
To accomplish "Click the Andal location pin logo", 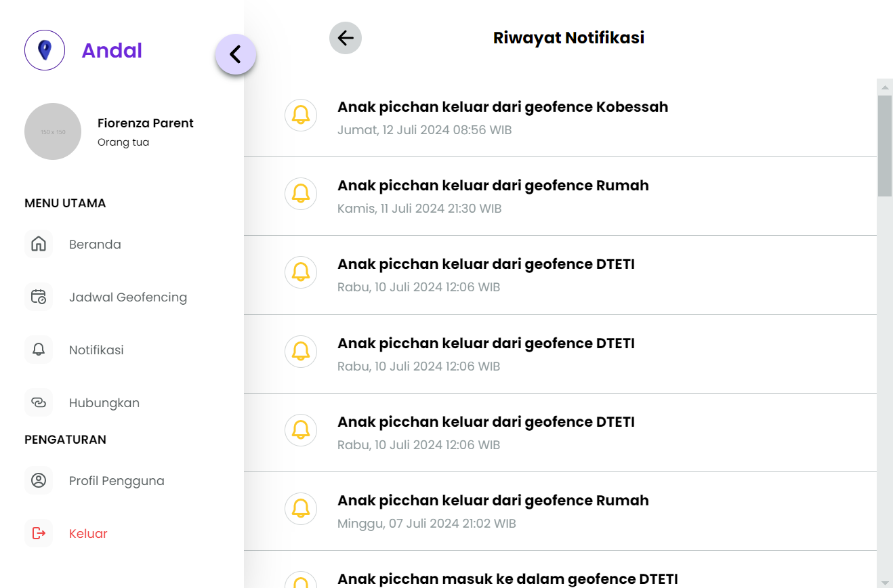I will (x=45, y=50).
